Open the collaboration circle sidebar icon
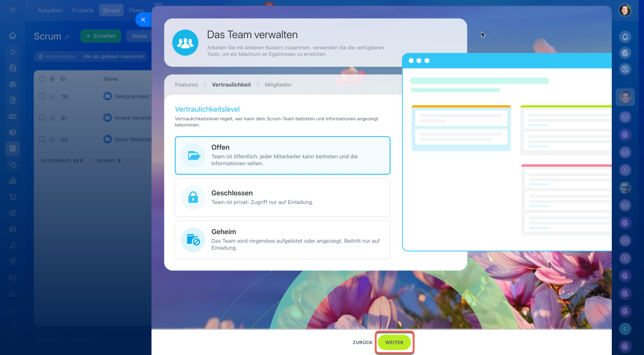Viewport: 644px width, 355px height. 13,52
